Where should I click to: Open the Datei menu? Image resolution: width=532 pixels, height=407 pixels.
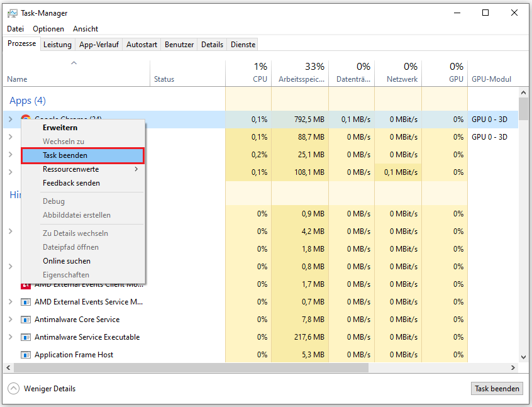pos(15,29)
